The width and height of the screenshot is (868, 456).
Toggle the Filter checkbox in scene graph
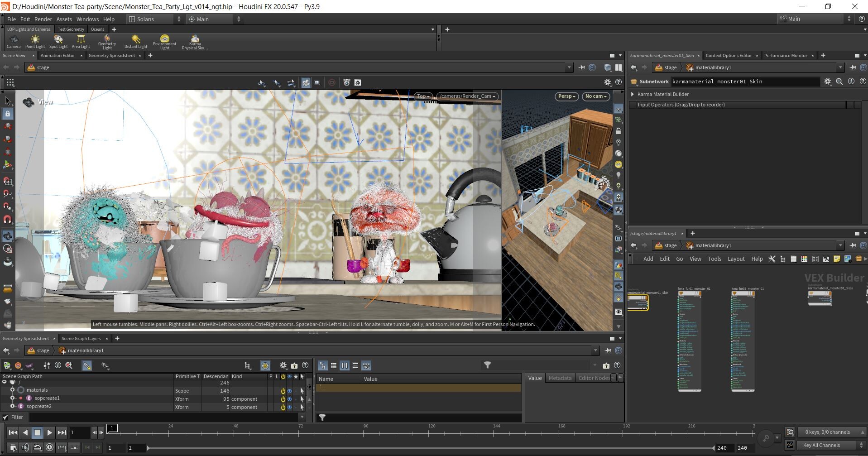(6, 417)
